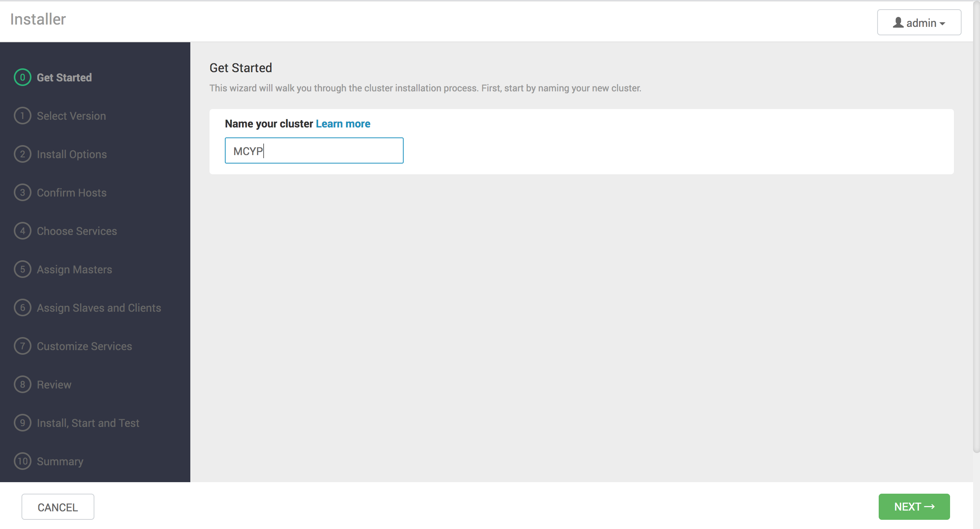
Task: Open the Learn more link
Action: coord(343,124)
